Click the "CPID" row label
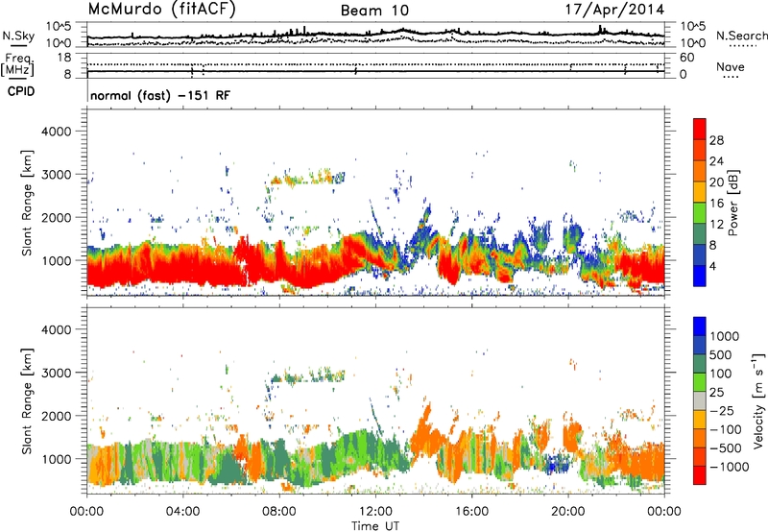This screenshot has width=768, height=532. (21, 91)
